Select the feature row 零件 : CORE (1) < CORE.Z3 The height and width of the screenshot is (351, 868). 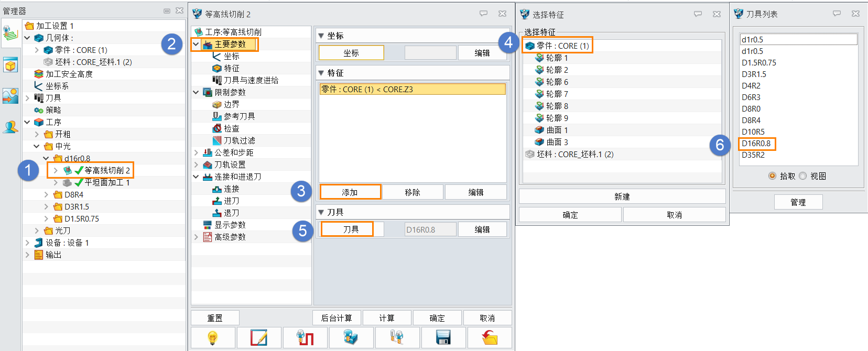[413, 89]
